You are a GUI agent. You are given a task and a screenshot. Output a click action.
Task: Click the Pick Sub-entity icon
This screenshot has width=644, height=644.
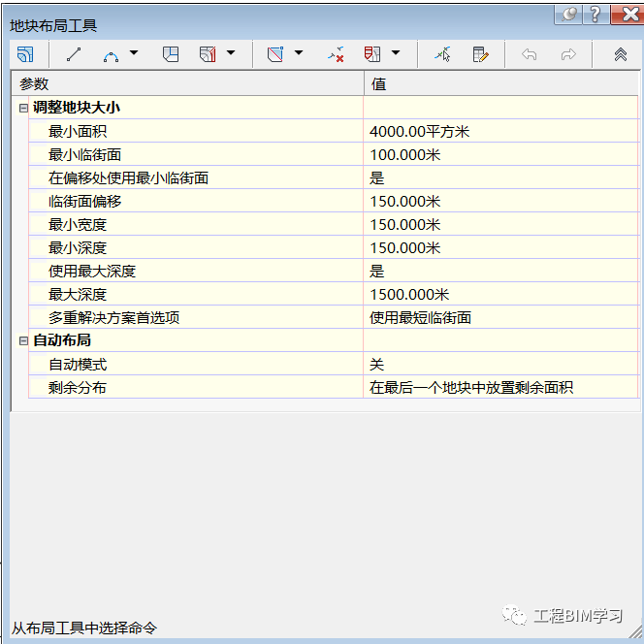pyautogui.click(x=442, y=54)
